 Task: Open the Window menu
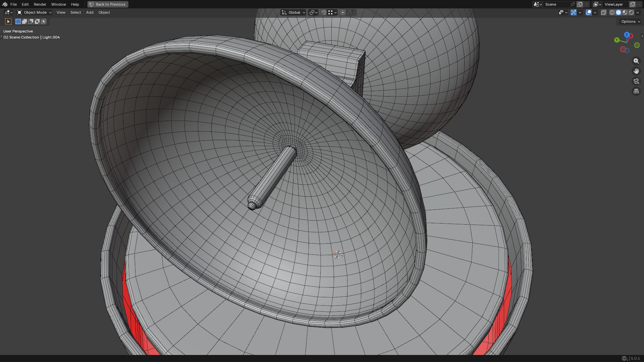tap(58, 4)
